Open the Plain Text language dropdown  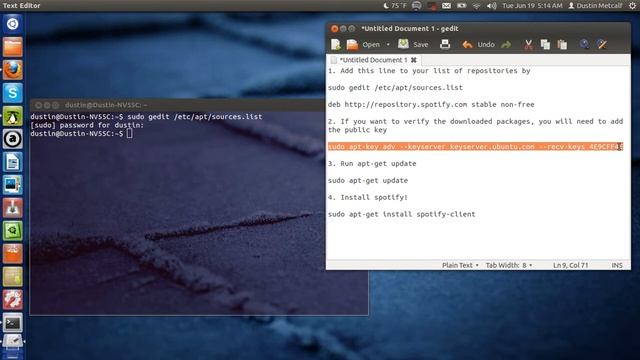pyautogui.click(x=460, y=265)
